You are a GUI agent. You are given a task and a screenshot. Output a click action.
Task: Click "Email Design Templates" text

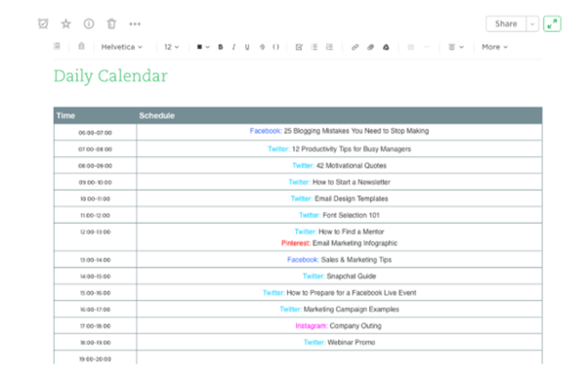(x=352, y=198)
